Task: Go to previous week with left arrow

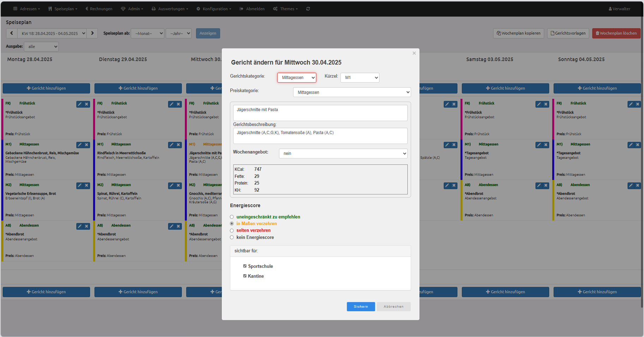Action: (12, 33)
